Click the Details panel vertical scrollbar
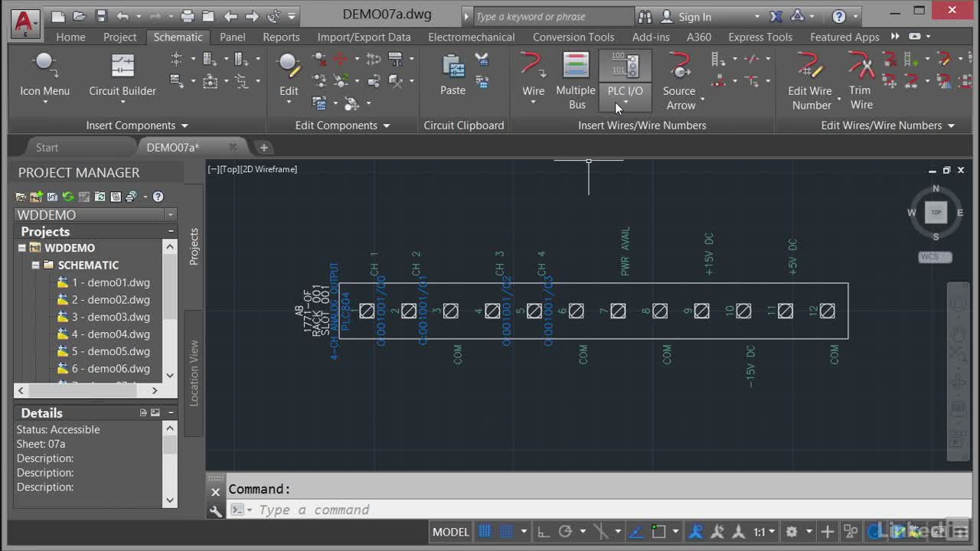This screenshot has width=980, height=551. [x=170, y=465]
